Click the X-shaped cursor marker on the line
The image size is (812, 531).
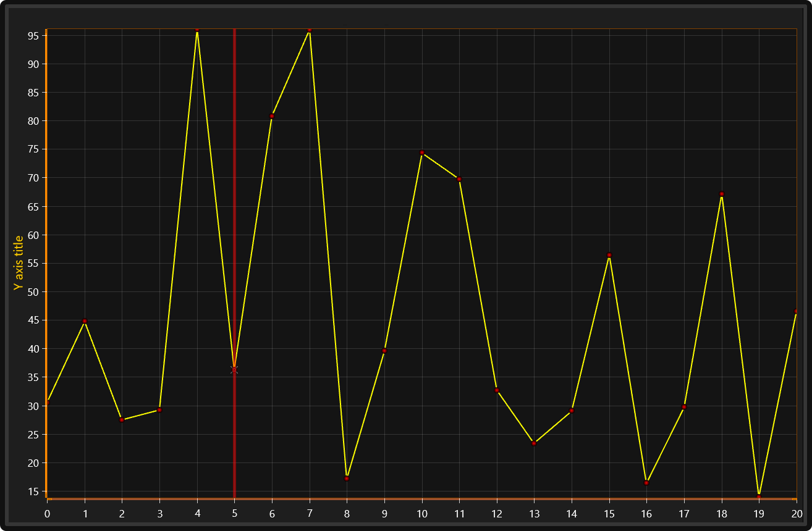(x=234, y=370)
